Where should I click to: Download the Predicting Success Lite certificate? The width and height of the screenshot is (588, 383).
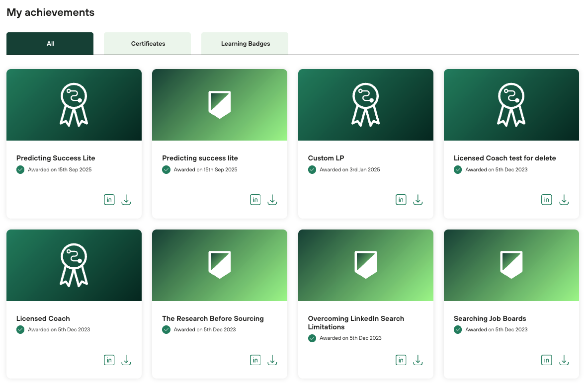tap(126, 200)
